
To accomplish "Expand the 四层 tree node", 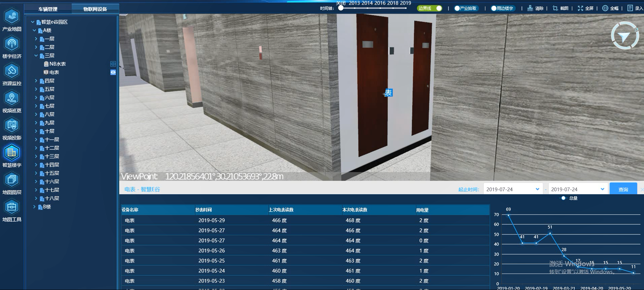I will [36, 81].
